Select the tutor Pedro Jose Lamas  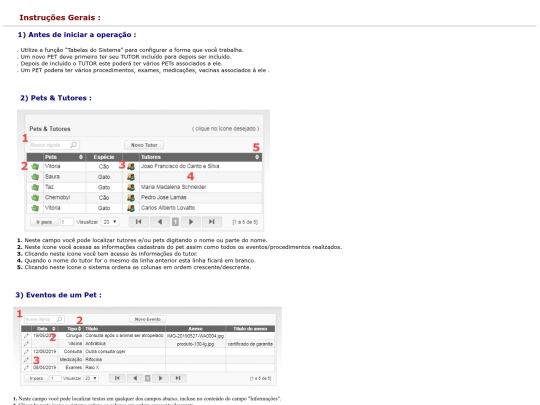click(164, 197)
